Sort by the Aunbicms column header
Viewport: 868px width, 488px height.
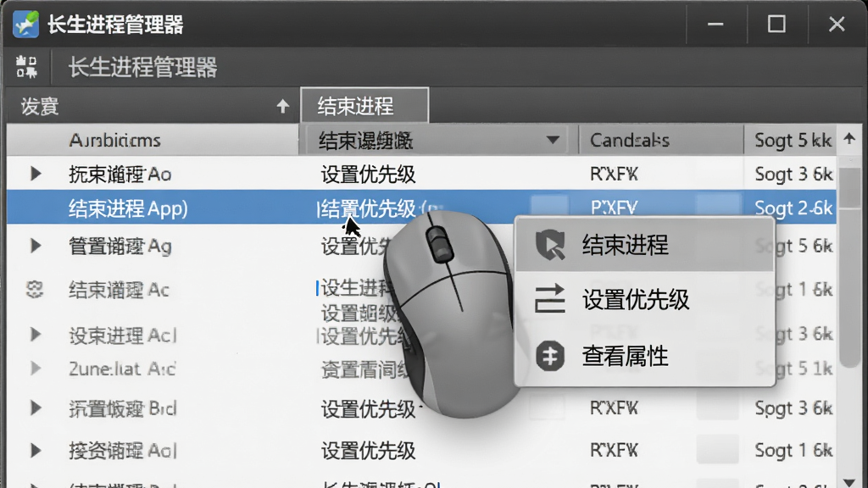tap(153, 140)
